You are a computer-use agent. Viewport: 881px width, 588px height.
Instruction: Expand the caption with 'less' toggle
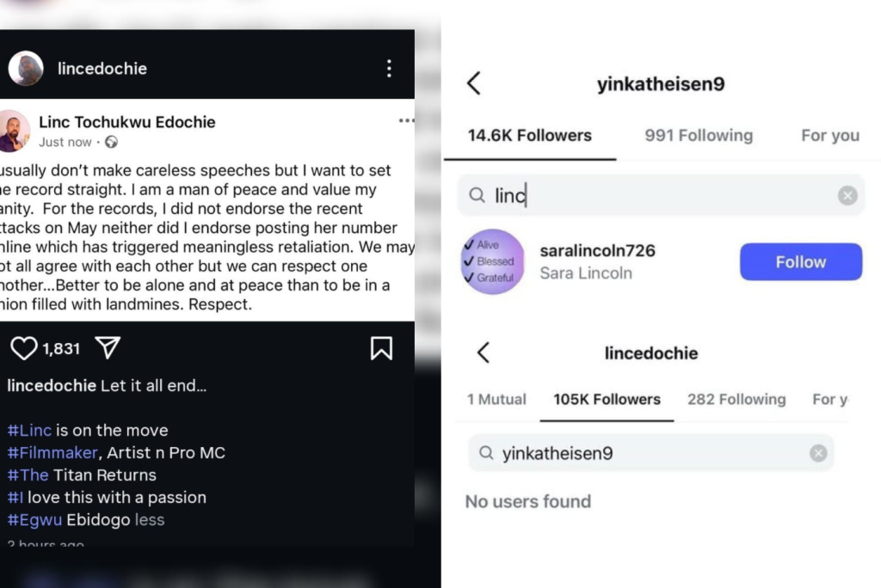coord(150,520)
